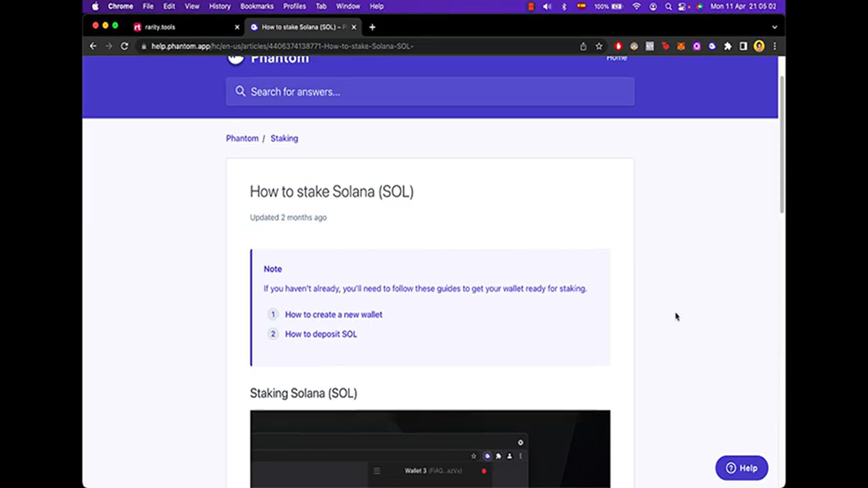Click the URL in the address bar
Image resolution: width=868 pixels, height=488 pixels.
click(x=282, y=46)
